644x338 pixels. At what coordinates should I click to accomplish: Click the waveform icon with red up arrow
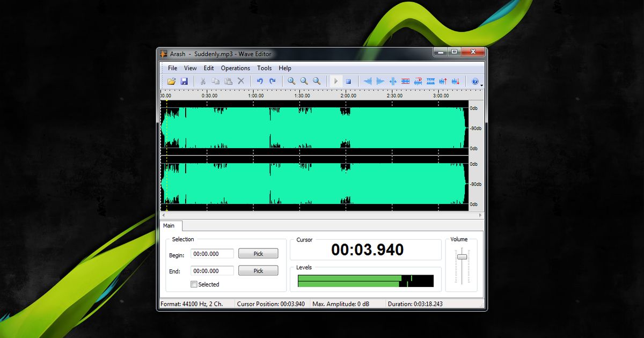[443, 81]
